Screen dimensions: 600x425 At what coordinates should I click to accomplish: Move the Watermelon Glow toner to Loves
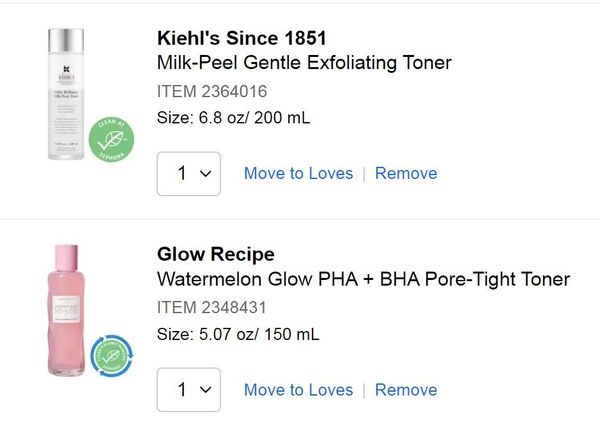click(x=298, y=390)
